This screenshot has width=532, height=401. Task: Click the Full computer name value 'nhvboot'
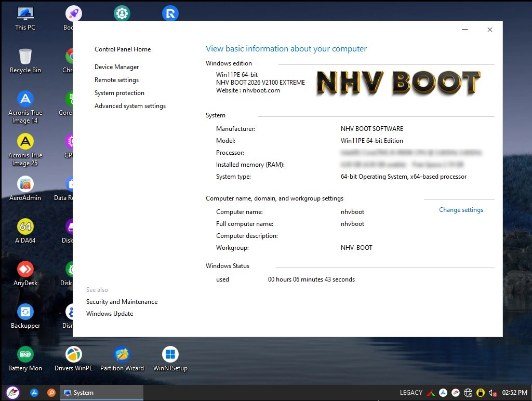coord(352,223)
